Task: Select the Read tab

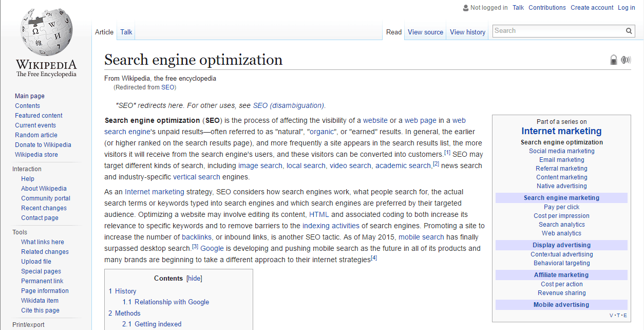Action: click(x=394, y=32)
